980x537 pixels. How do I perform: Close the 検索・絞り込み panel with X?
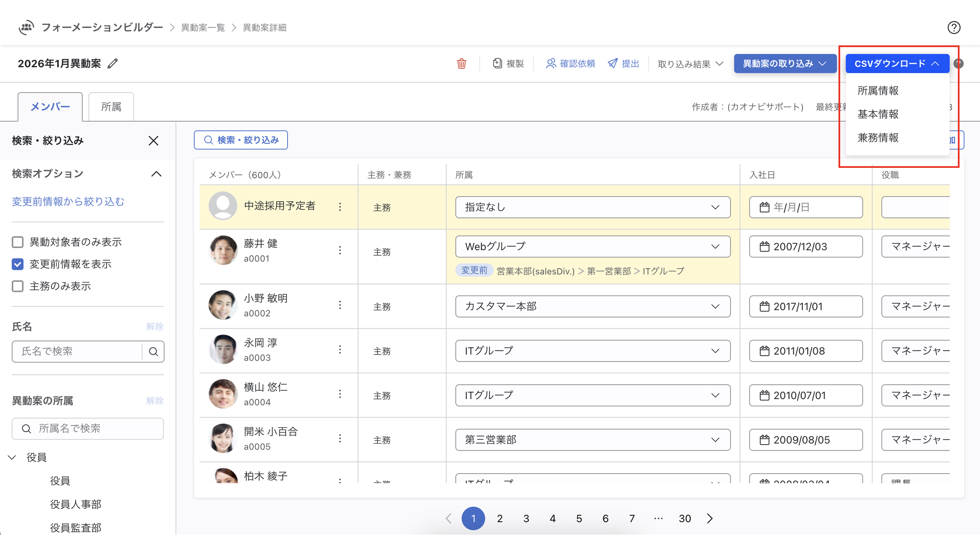coord(153,141)
